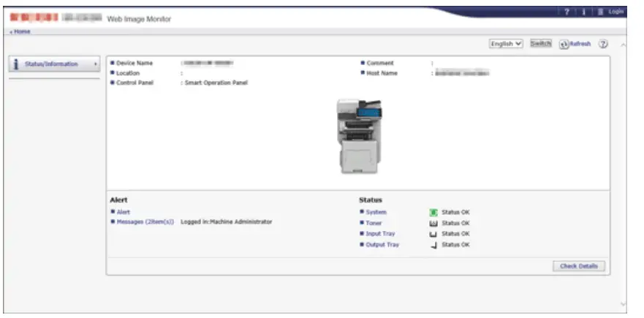Click the 'Logged in:Machine Administrator' text
Image resolution: width=644 pixels, height=318 pixels.
point(227,222)
